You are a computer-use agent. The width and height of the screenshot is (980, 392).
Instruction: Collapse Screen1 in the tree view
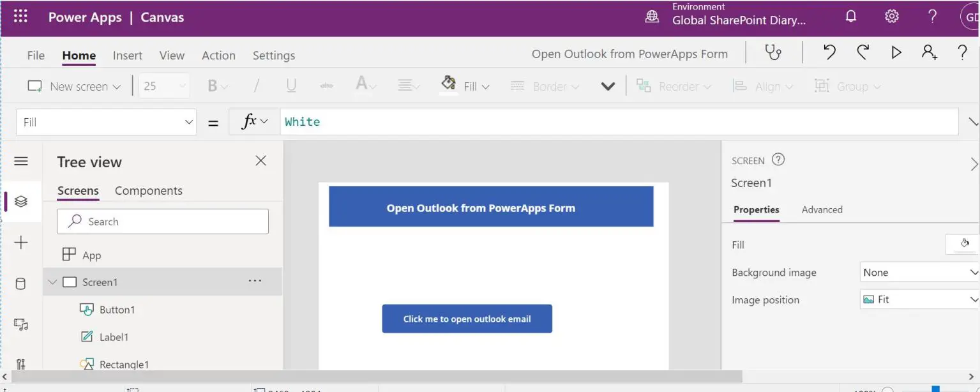(x=52, y=282)
